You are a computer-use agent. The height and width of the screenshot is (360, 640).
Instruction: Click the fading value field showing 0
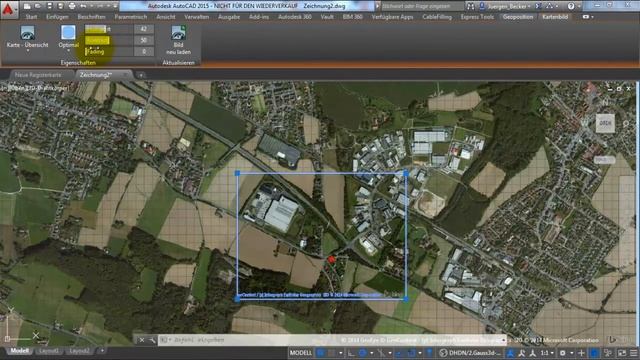click(144, 52)
